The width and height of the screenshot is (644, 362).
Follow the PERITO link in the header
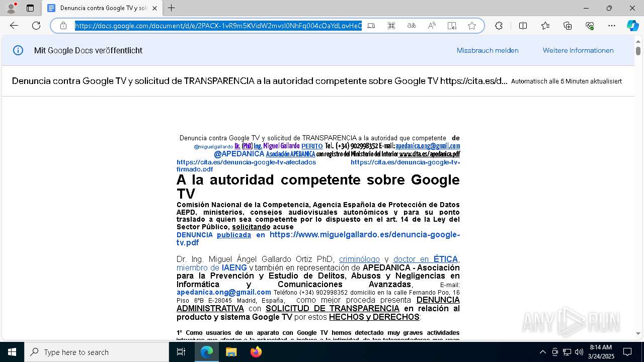point(312,146)
